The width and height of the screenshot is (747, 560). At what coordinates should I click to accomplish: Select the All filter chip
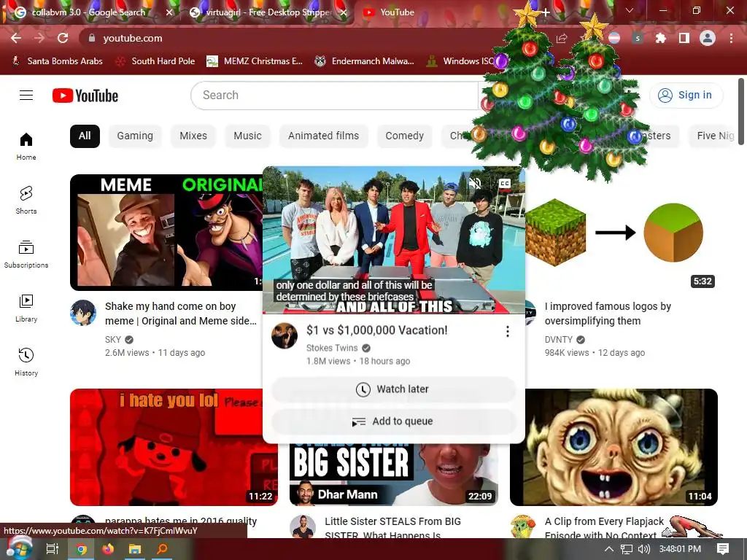coord(85,136)
